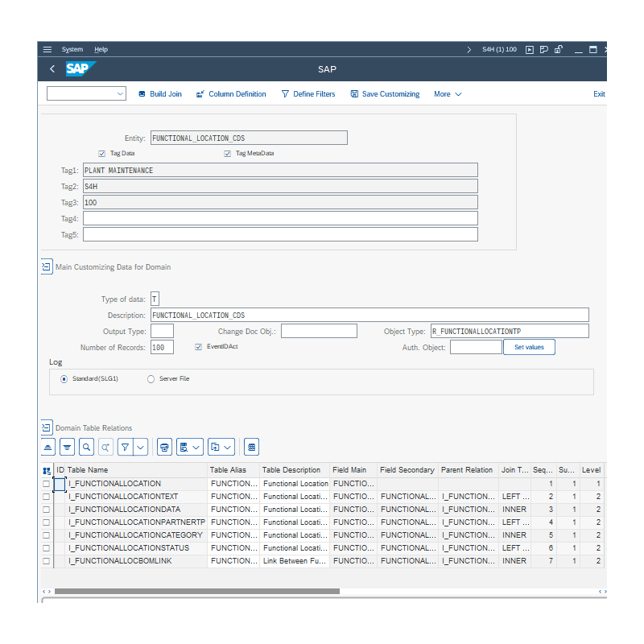Open the Views dropdown next to the export icon
Screen dimensions: 644x644
coord(196,446)
